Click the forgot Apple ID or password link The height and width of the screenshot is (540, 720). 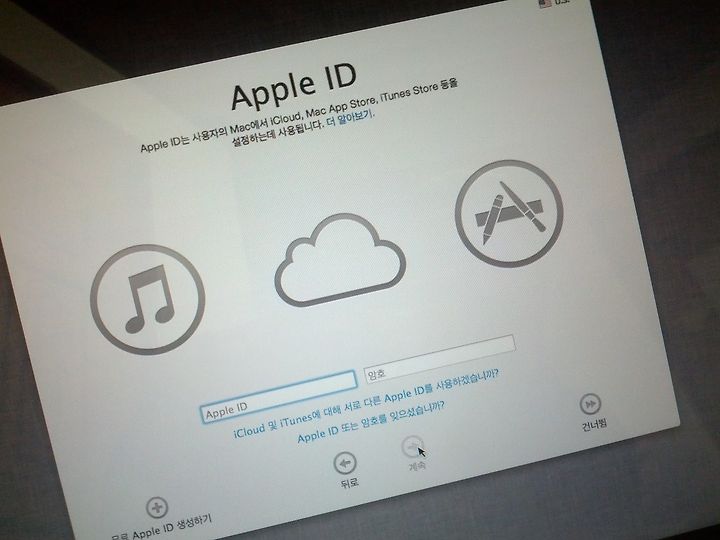[371, 422]
